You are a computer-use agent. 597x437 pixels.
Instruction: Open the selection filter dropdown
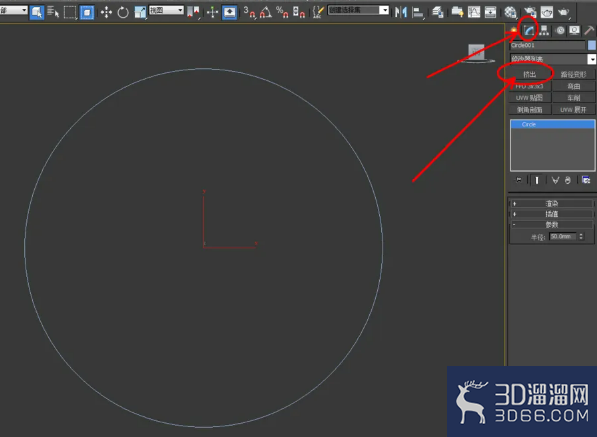tap(14, 10)
